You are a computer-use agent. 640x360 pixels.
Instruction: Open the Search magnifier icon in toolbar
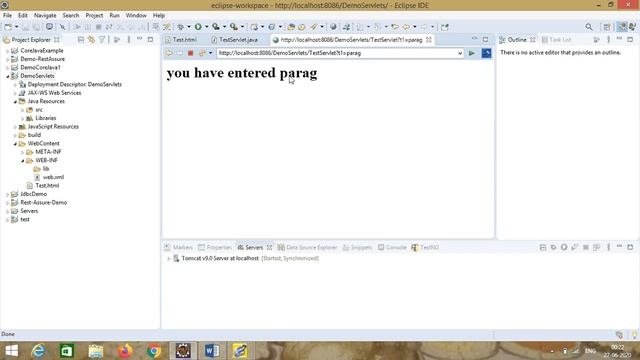pos(589,27)
